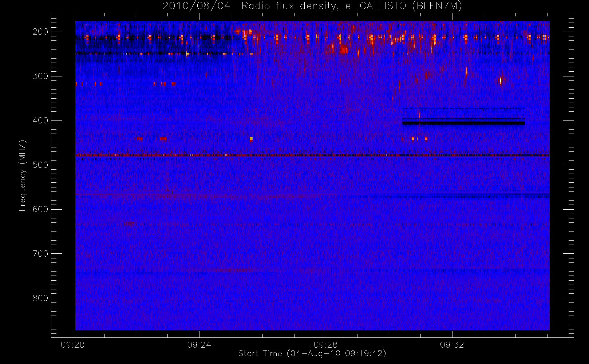Click the '200' frequency tick label
589x364 pixels.
pos(40,32)
